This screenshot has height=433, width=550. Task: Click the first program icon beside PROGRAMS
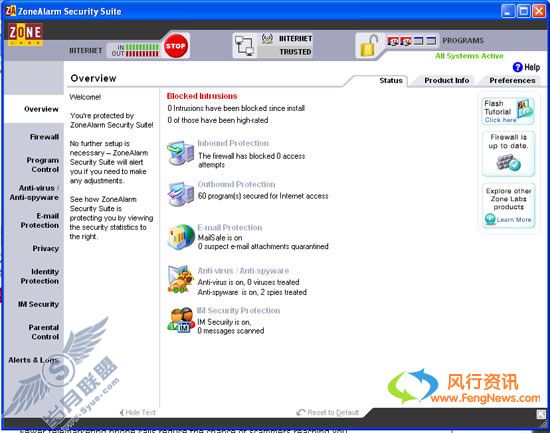pos(393,41)
